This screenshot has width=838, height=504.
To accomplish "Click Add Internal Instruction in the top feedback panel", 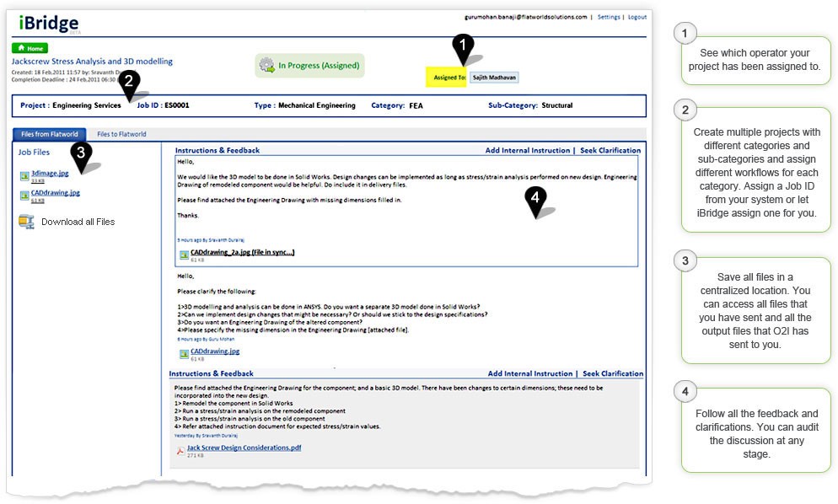I will click(528, 151).
